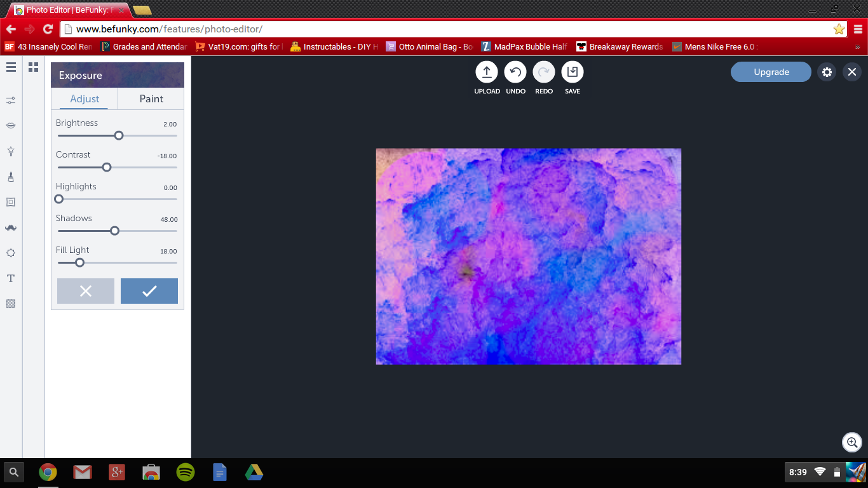Open the Effects star wand icon
This screenshot has height=488, width=868.
(x=11, y=151)
